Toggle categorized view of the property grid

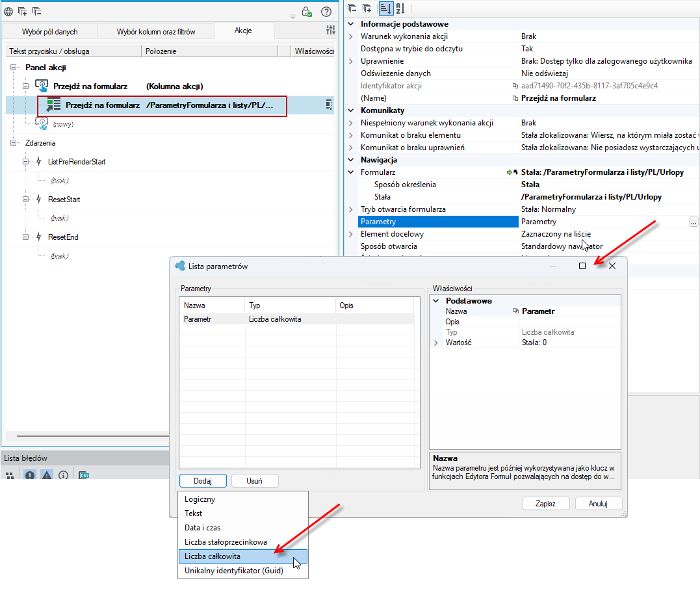(385, 8)
